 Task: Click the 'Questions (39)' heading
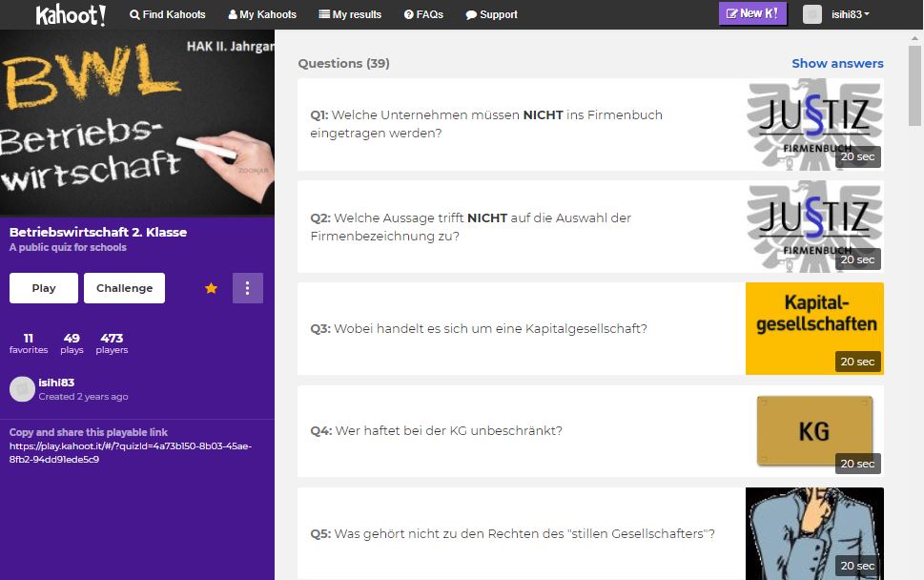[343, 63]
